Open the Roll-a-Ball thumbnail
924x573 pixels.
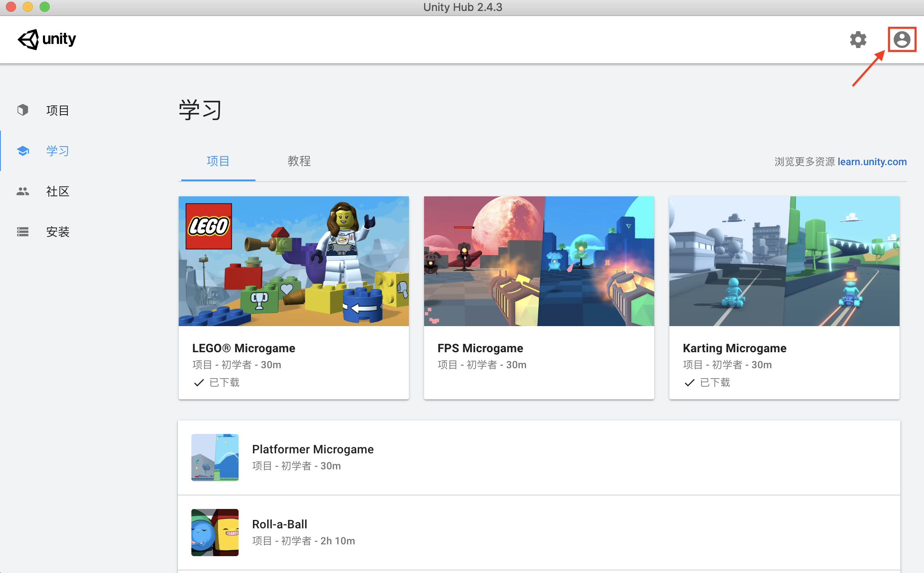215,533
